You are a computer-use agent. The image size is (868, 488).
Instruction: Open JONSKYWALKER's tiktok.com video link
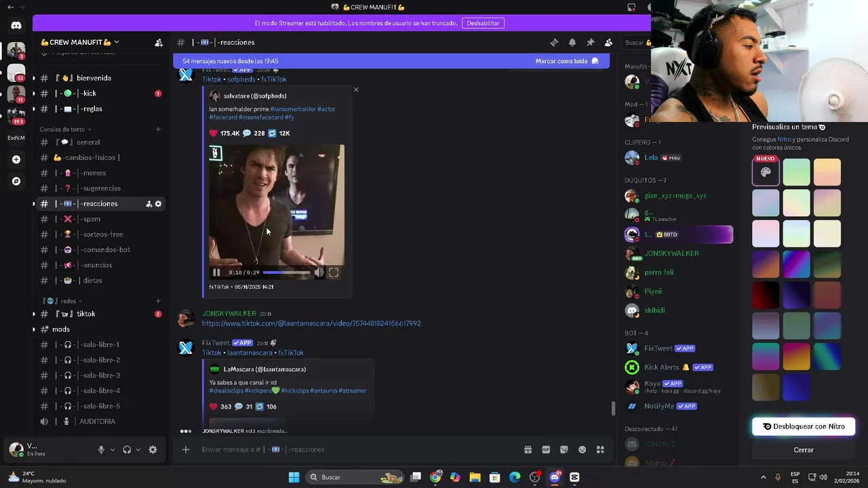(x=311, y=323)
